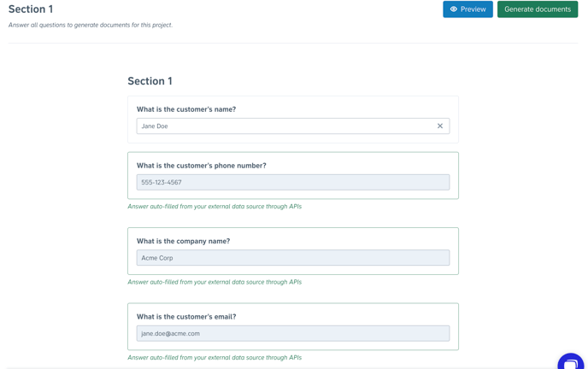Image resolution: width=588 pixels, height=369 pixels.
Task: Click the top-left Section 1 page title
Action: [31, 9]
